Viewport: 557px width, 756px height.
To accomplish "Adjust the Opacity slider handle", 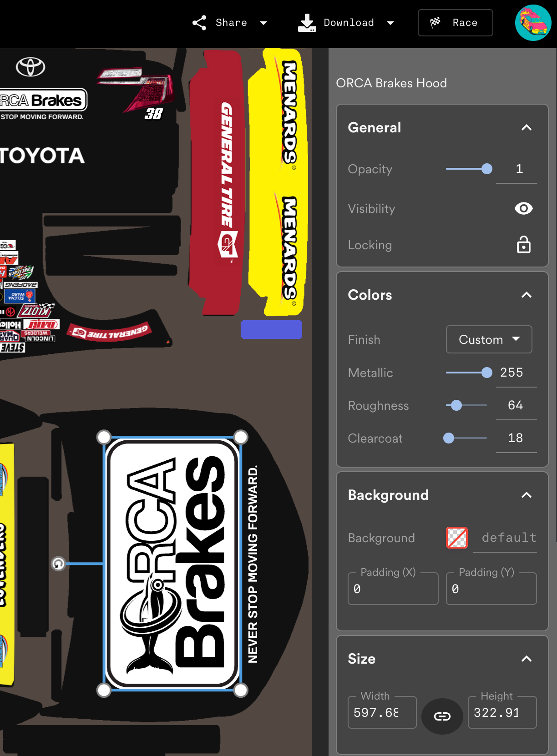I will [487, 169].
